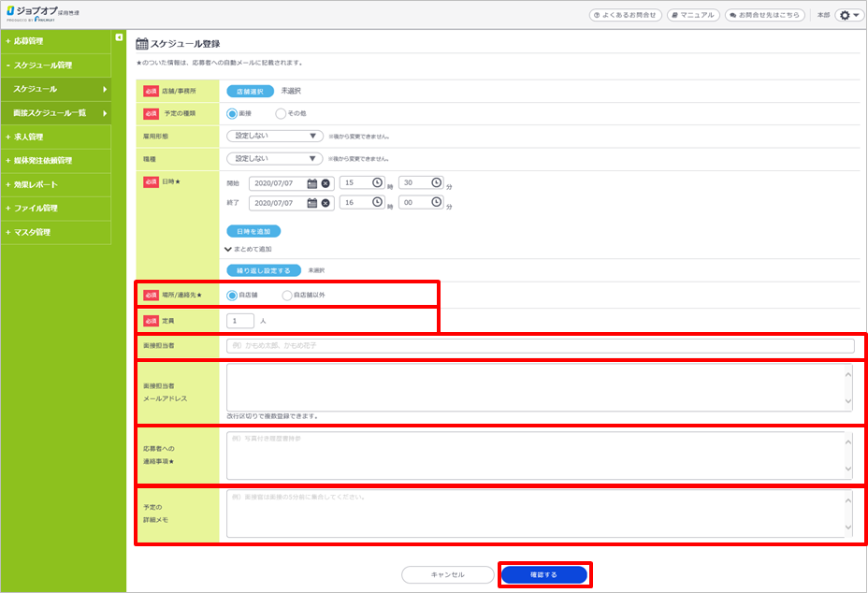
Task: Clear the start date with the X icon
Action: (x=325, y=183)
